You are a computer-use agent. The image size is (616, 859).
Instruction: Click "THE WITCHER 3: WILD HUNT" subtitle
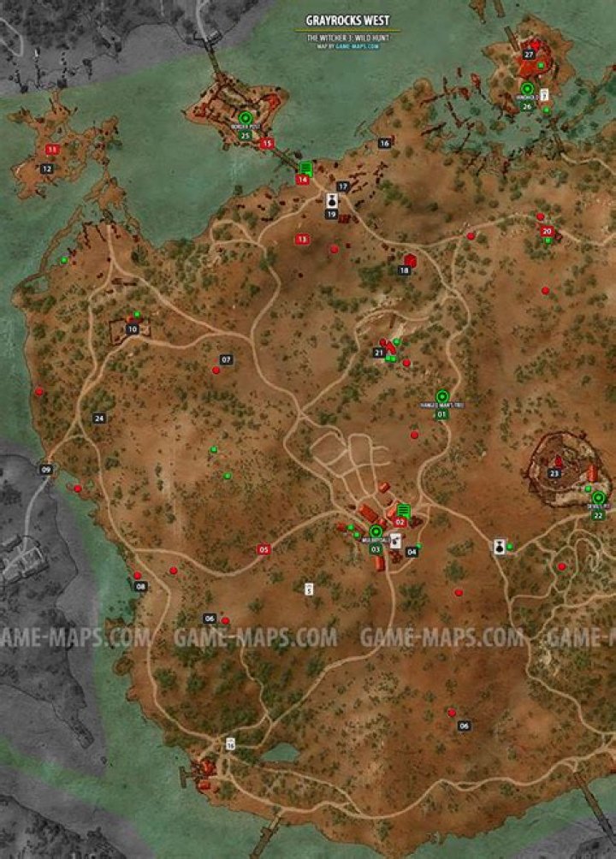(348, 39)
